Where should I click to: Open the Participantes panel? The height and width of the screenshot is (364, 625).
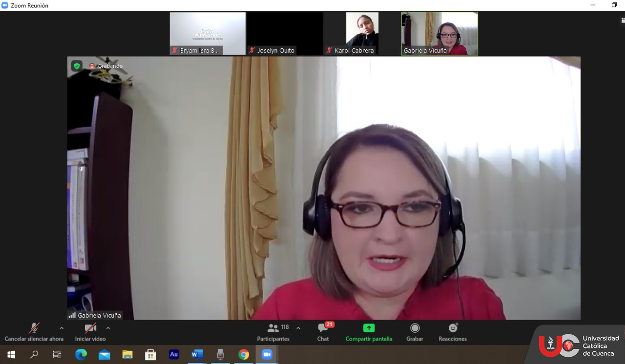click(x=273, y=332)
